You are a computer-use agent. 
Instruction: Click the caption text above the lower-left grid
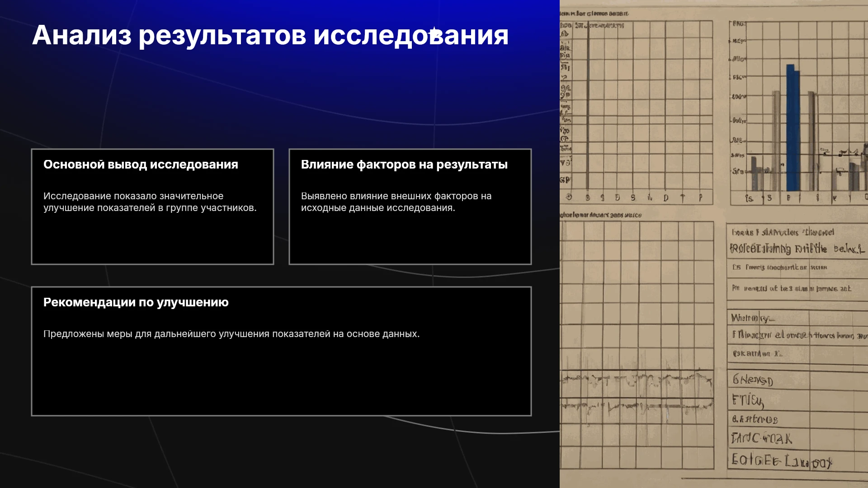click(x=601, y=215)
